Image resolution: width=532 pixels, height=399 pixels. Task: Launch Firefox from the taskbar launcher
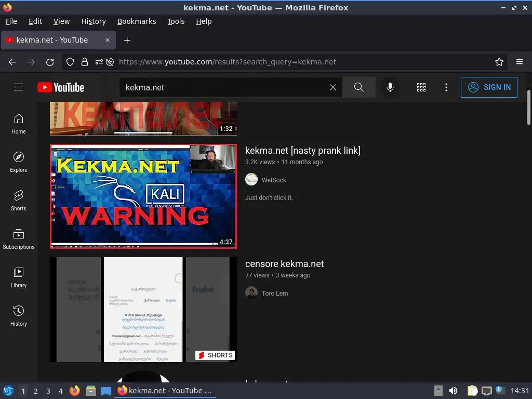75,391
